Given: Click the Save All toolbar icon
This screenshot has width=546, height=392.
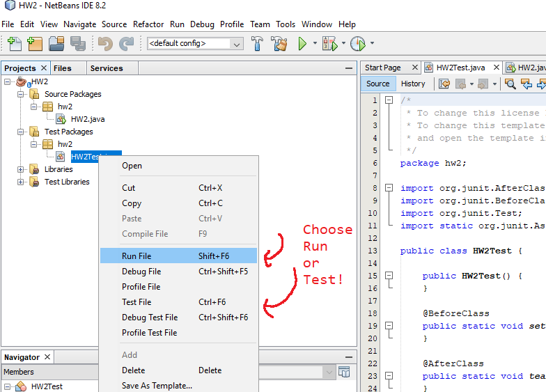Looking at the screenshot, I should (78, 43).
